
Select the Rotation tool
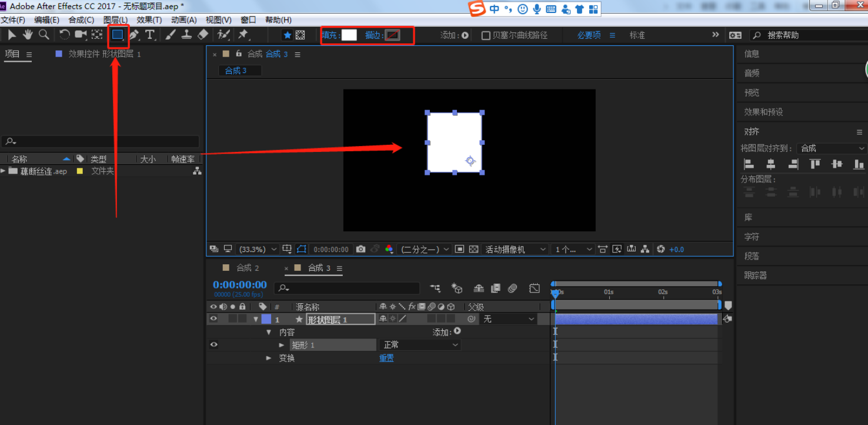click(x=65, y=35)
